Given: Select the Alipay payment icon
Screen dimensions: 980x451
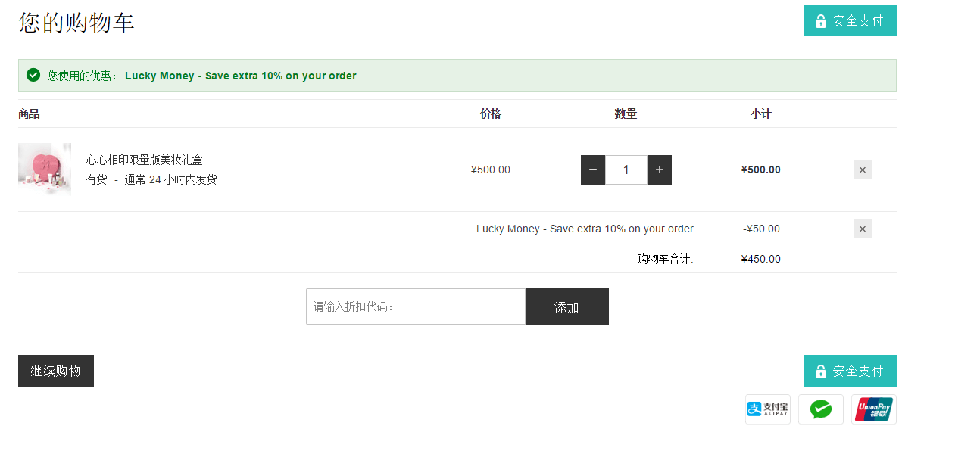Looking at the screenshot, I should (x=768, y=409).
